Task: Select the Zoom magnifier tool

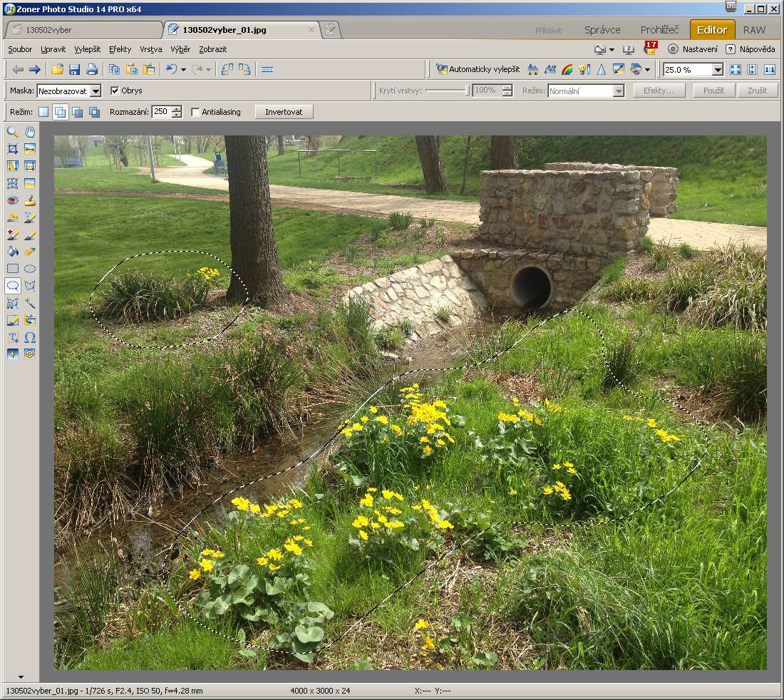Action: coord(12,132)
